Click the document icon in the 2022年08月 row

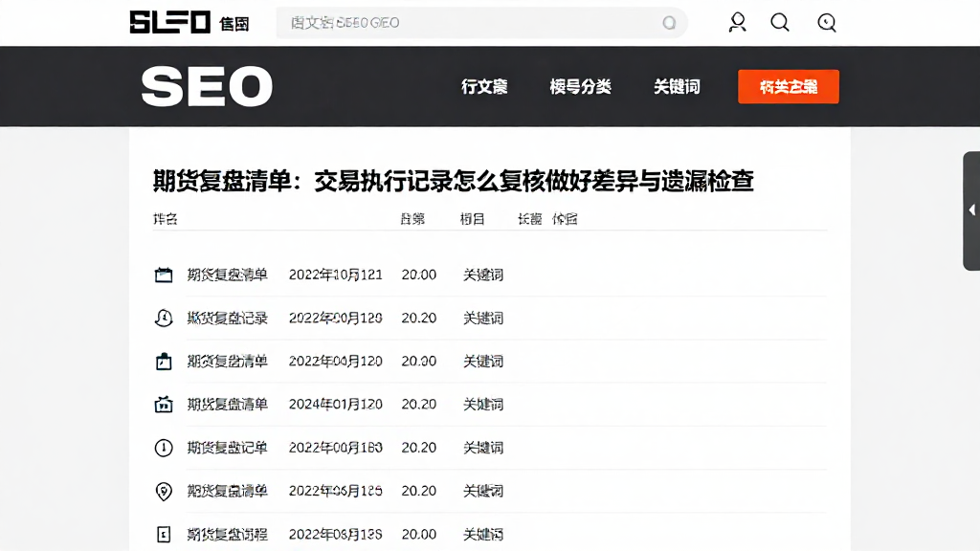pos(164,534)
